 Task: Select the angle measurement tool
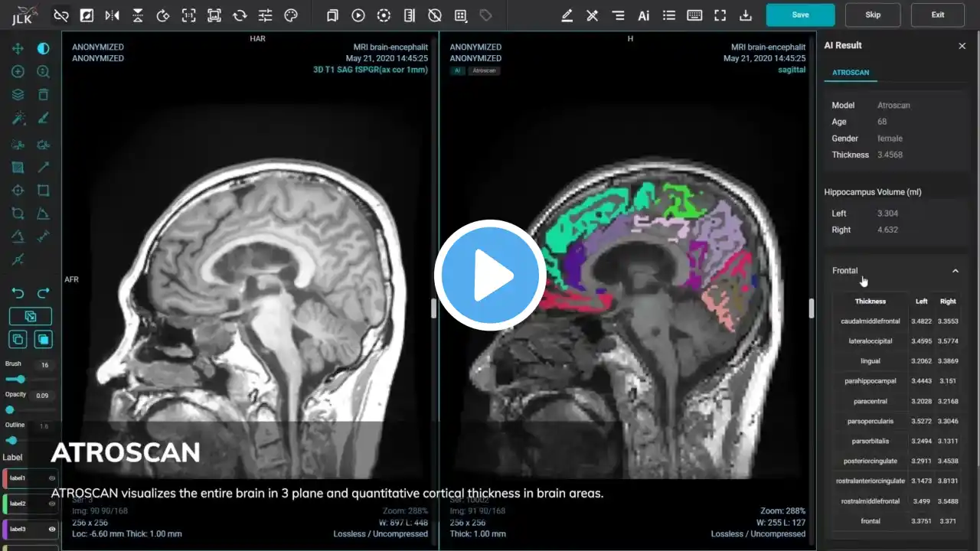point(44,214)
